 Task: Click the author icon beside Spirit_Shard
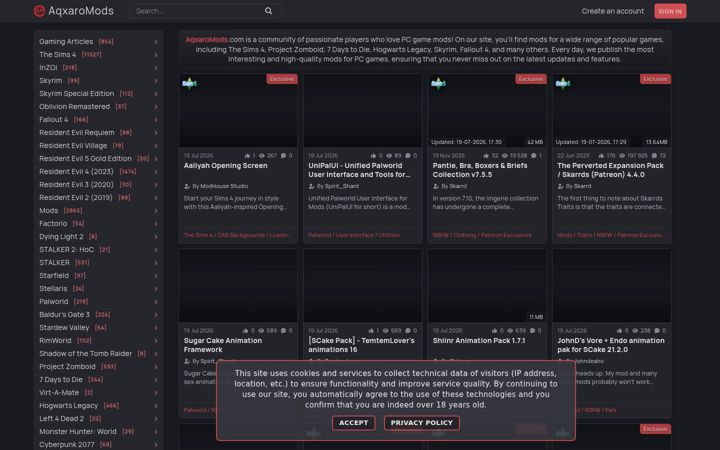[311, 186]
